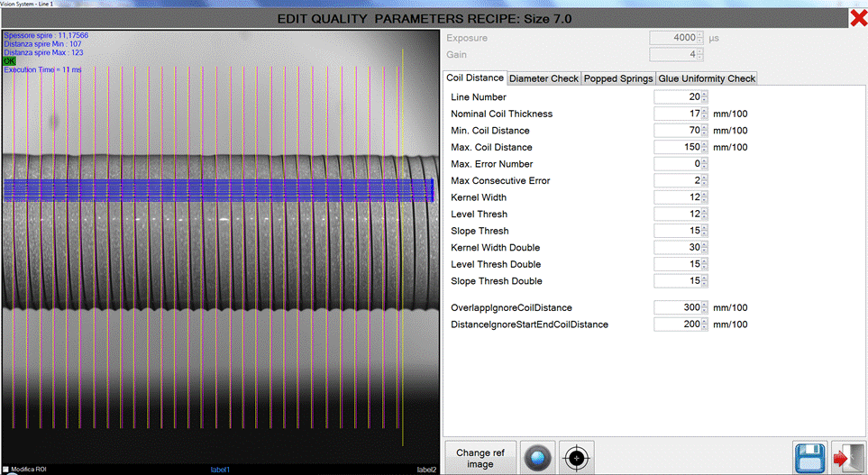Switch to the Diameter Check tab
Viewport: 868px width, 475px height.
click(544, 78)
